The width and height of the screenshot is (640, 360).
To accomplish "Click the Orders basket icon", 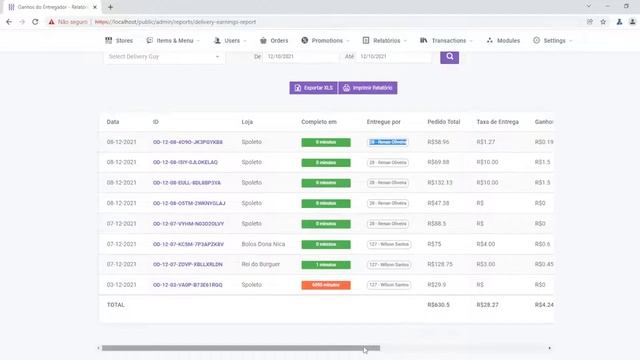I will coord(263,40).
